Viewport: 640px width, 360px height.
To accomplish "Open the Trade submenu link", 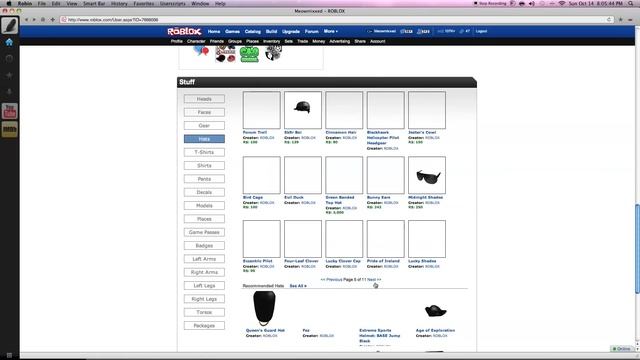I will point(302,41).
